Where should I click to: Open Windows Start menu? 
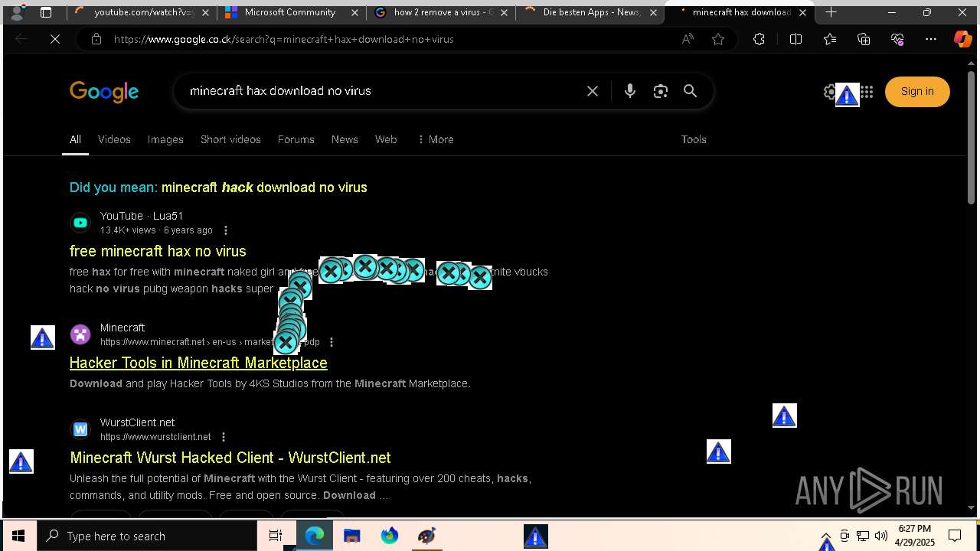[x=18, y=536]
